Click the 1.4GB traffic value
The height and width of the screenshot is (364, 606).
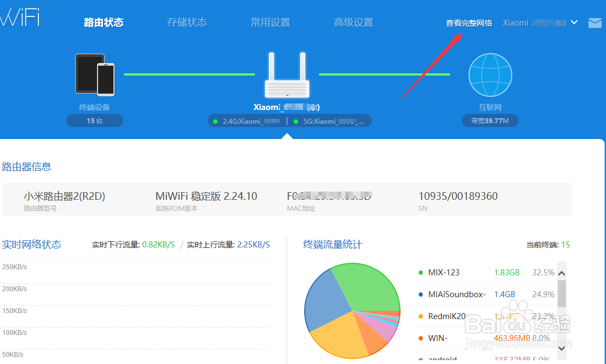point(504,294)
